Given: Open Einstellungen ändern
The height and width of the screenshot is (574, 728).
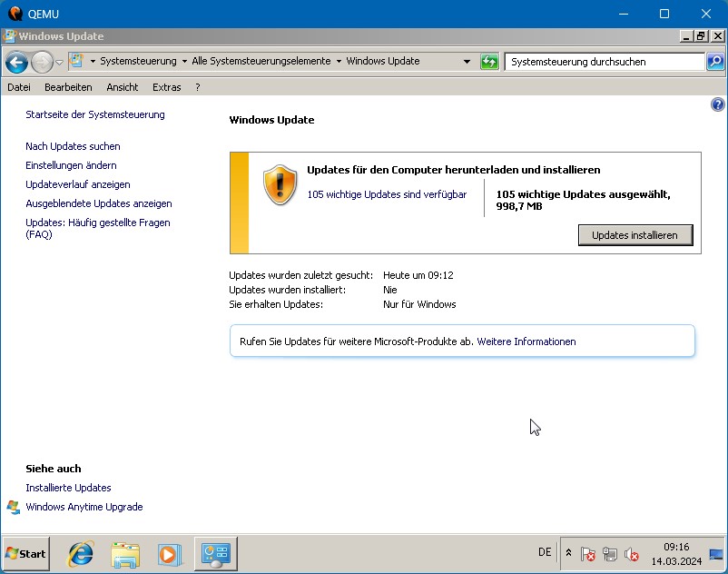Looking at the screenshot, I should click(x=71, y=165).
